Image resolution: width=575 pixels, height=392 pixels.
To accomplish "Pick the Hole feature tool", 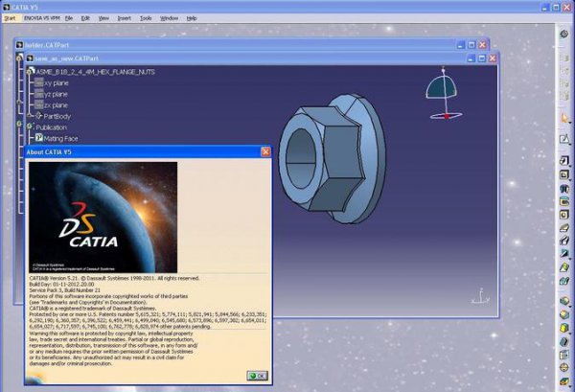I will (x=564, y=215).
